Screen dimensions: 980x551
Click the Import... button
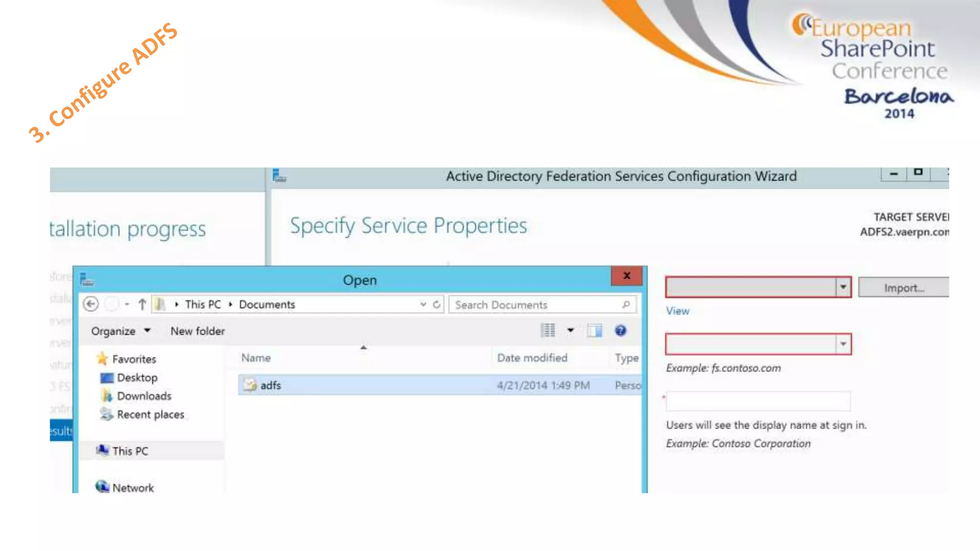click(903, 288)
